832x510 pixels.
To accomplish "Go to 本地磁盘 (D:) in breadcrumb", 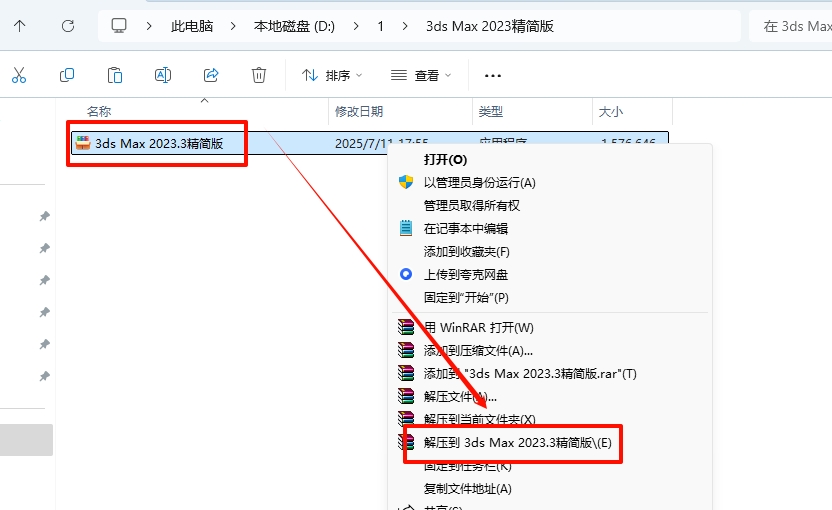I will (294, 26).
